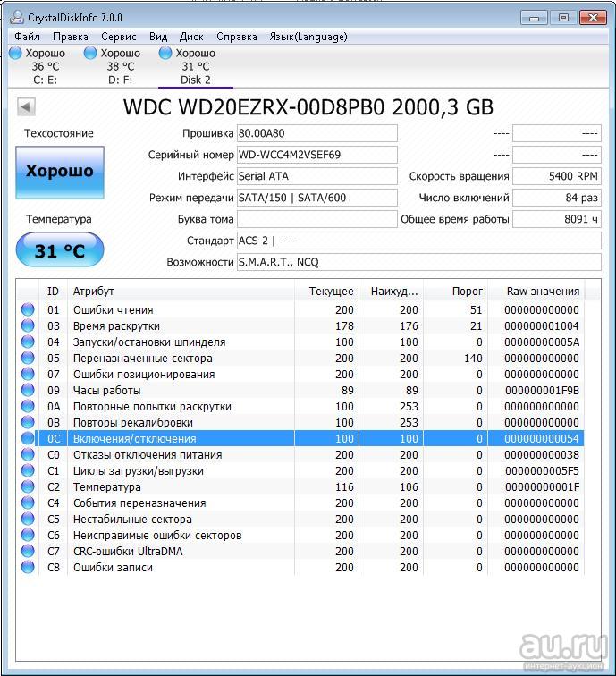The width and height of the screenshot is (616, 676).
Task: Click the previous disk arrow button
Action: tap(26, 106)
